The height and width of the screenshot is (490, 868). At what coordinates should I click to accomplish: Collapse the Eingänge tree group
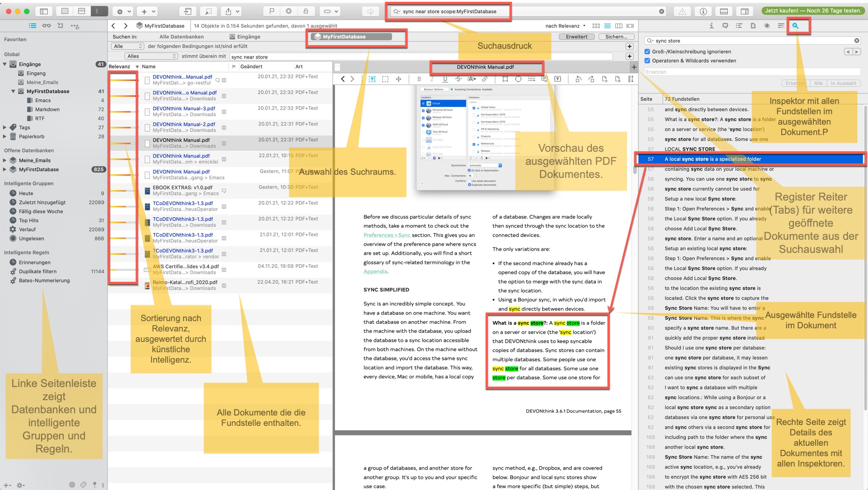[5, 64]
